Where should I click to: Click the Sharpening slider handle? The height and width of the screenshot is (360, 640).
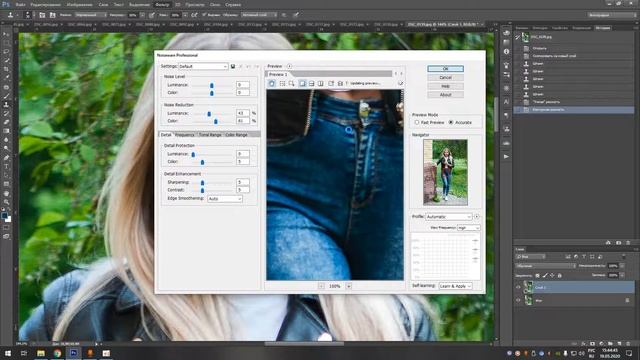[202, 182]
